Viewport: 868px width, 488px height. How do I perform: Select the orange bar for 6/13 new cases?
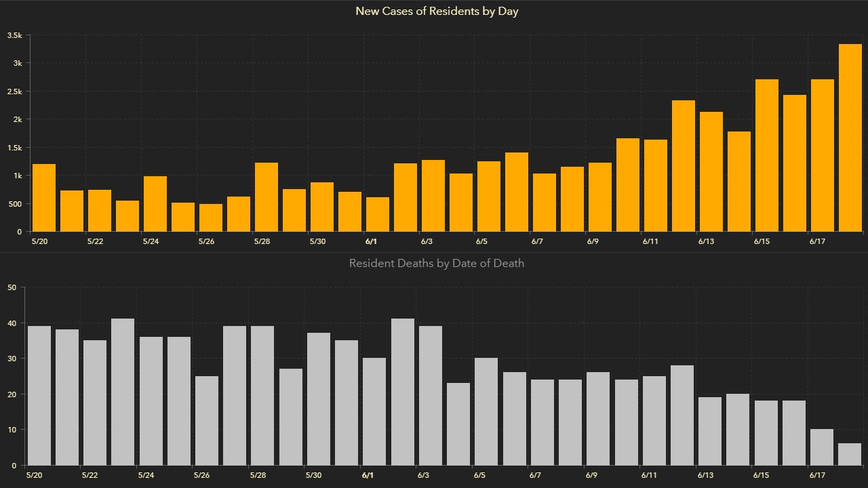711,172
